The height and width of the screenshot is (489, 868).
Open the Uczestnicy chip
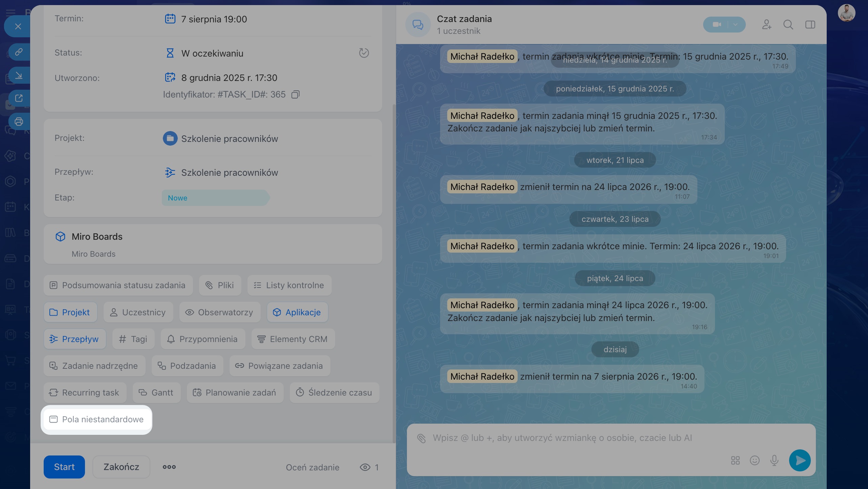click(x=138, y=312)
